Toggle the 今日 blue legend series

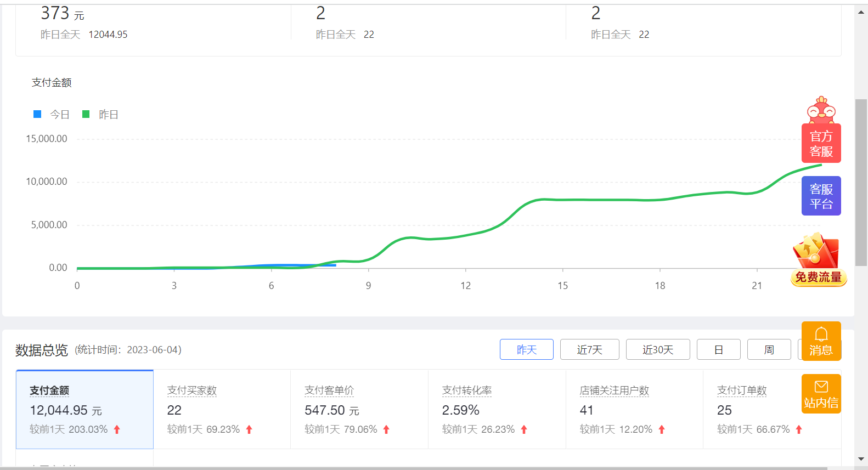point(52,115)
